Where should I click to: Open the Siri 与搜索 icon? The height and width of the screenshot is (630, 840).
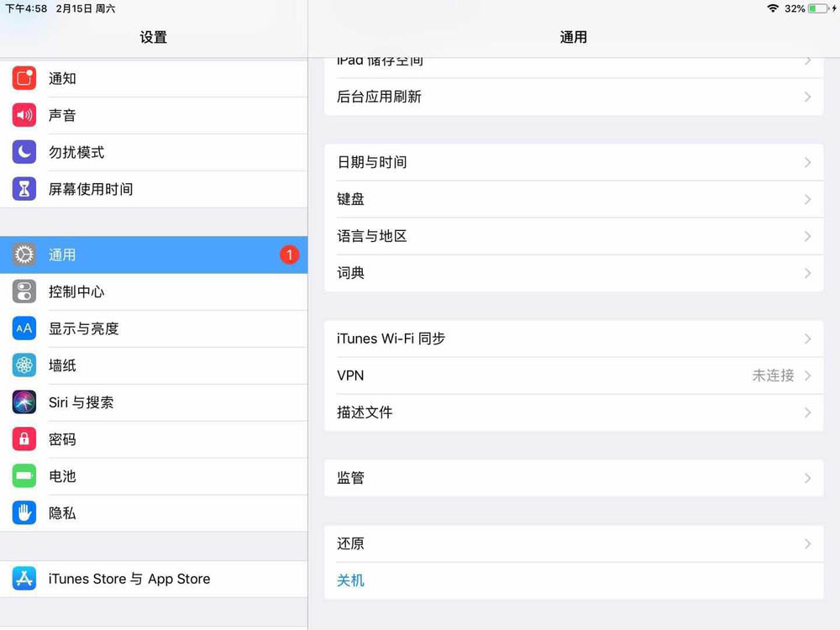24,403
